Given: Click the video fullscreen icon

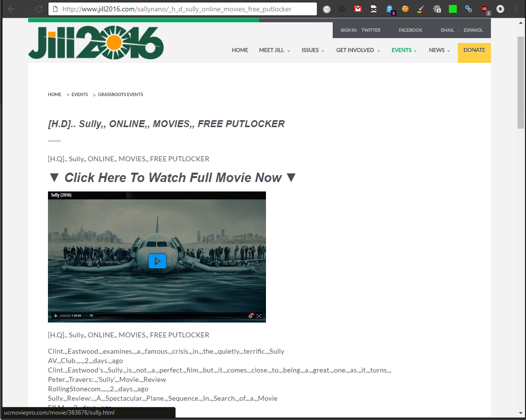Looking at the screenshot, I should point(259,316).
